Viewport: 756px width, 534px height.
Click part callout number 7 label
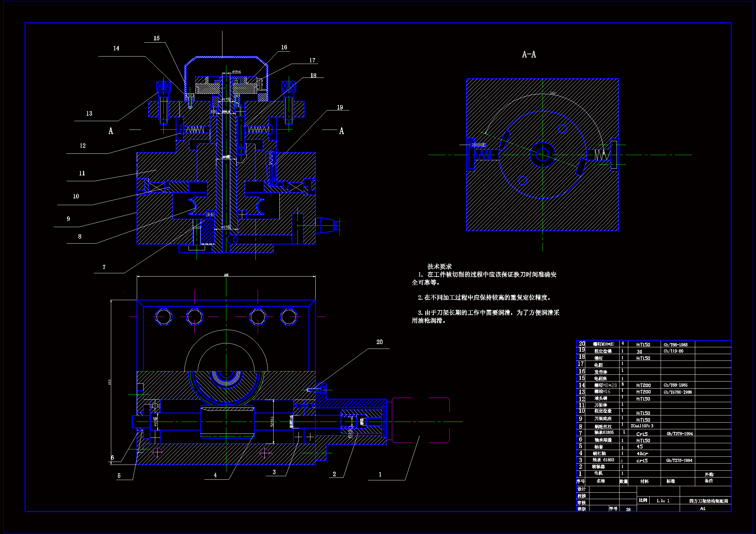[x=104, y=267]
